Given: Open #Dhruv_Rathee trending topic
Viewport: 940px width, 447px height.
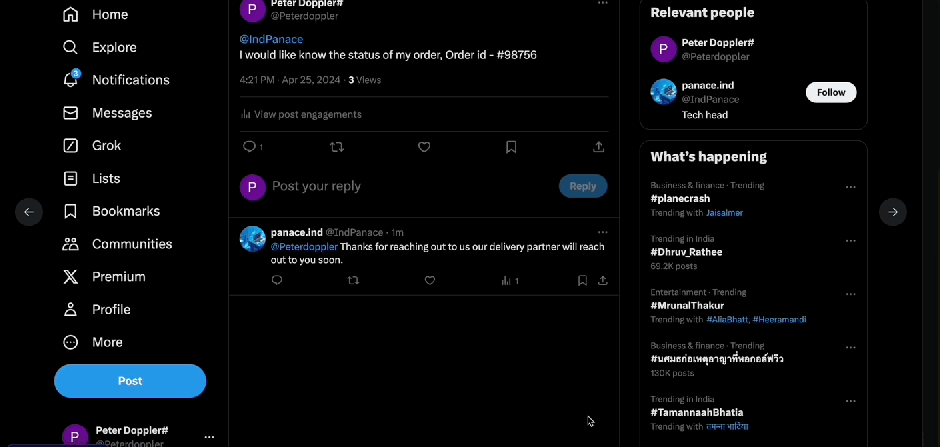Looking at the screenshot, I should tap(686, 252).
